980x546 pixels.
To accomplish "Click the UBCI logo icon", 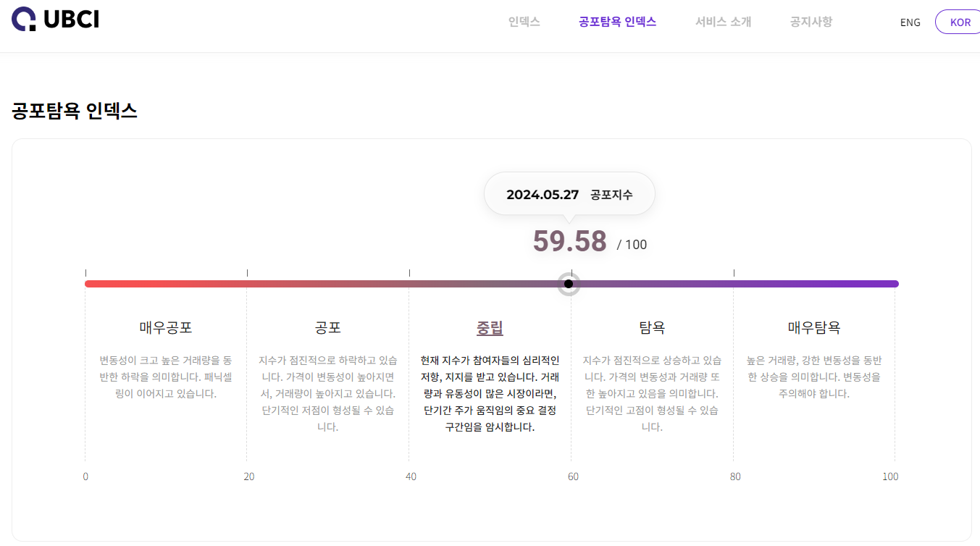I will click(23, 19).
